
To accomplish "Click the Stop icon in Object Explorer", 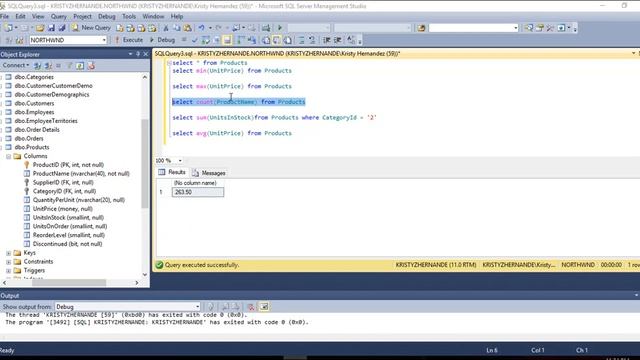I will coord(58,66).
